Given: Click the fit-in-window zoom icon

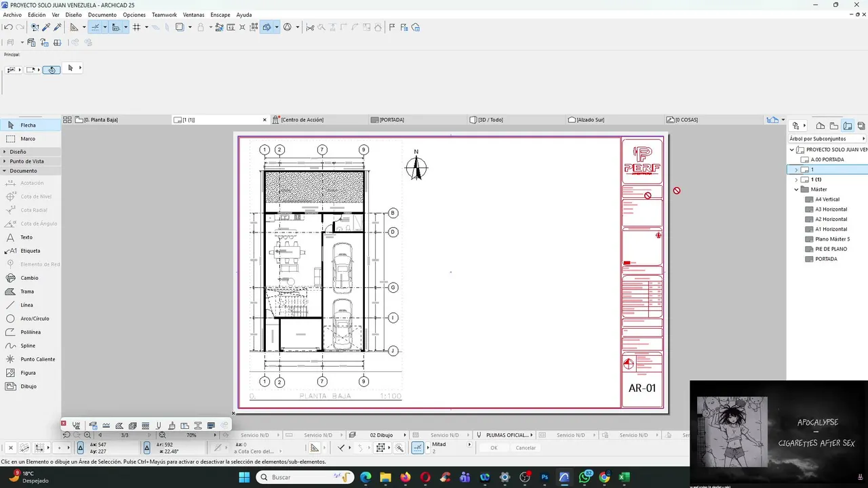Looking at the screenshot, I should coord(162,435).
